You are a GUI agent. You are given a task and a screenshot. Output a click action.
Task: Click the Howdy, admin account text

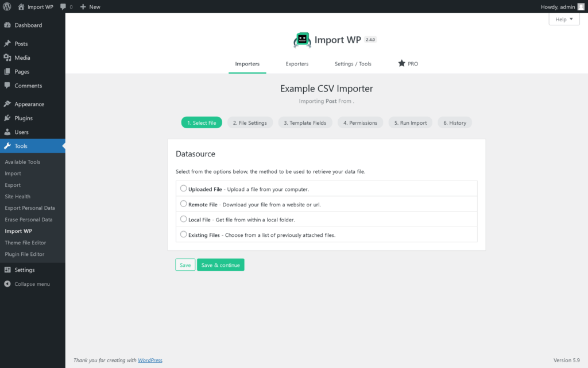(558, 7)
